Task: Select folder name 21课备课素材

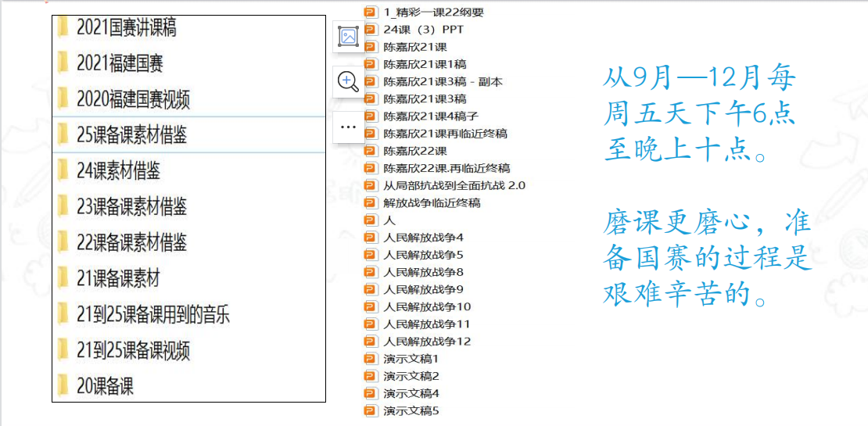Action: [x=118, y=278]
